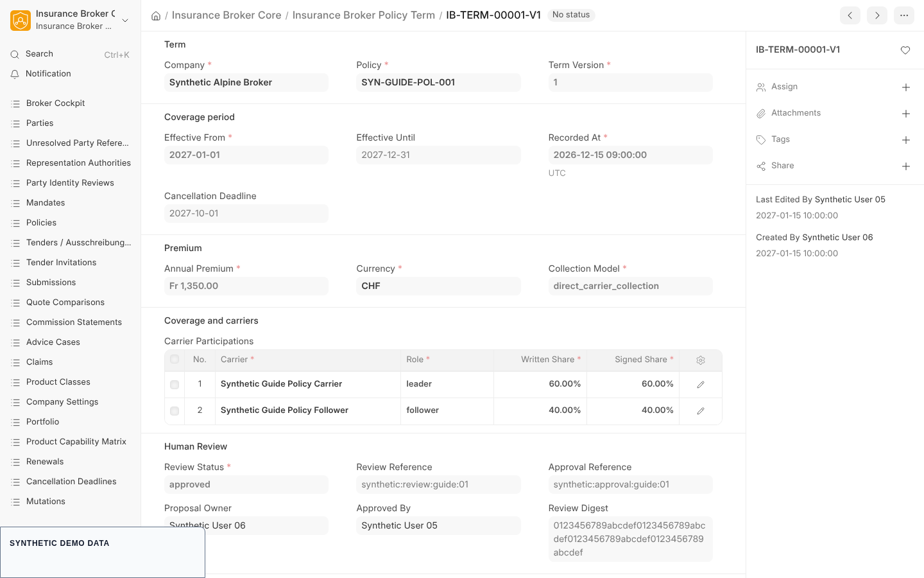This screenshot has height=578, width=924.
Task: Open share options plus icon
Action: tap(906, 166)
